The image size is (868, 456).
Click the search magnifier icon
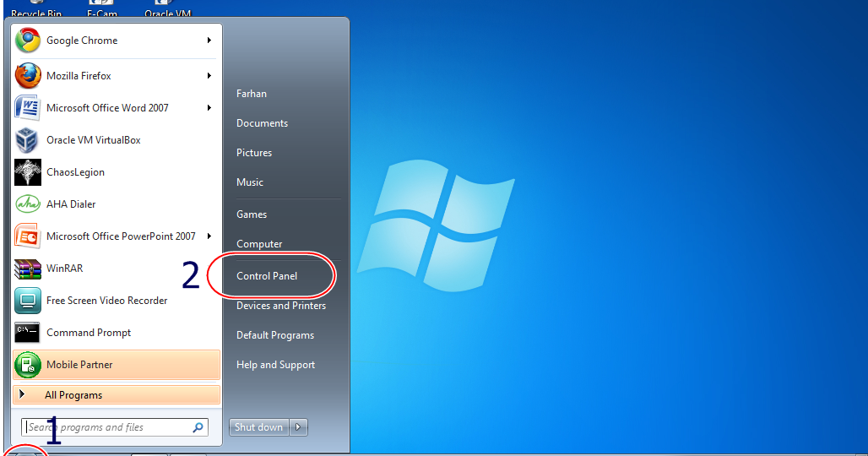point(198,427)
